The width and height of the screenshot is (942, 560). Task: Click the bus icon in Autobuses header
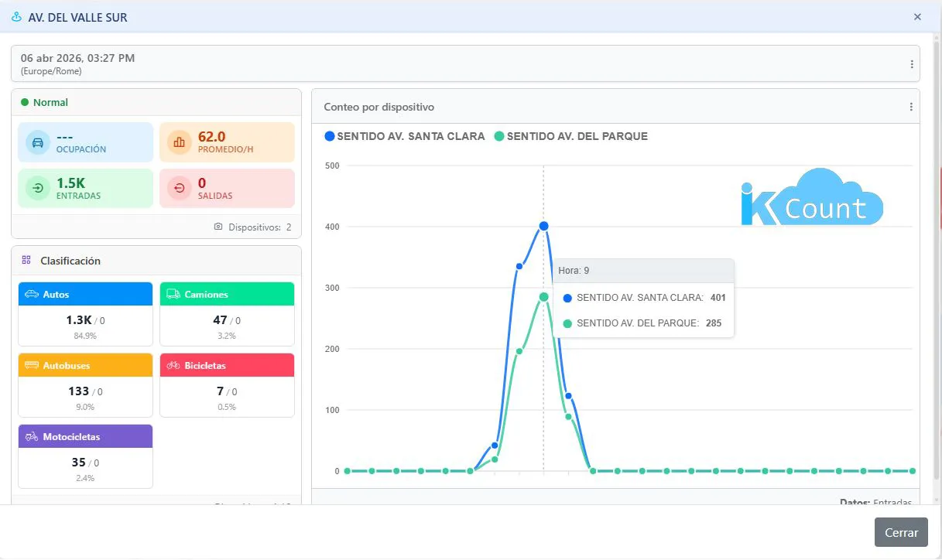(32, 366)
